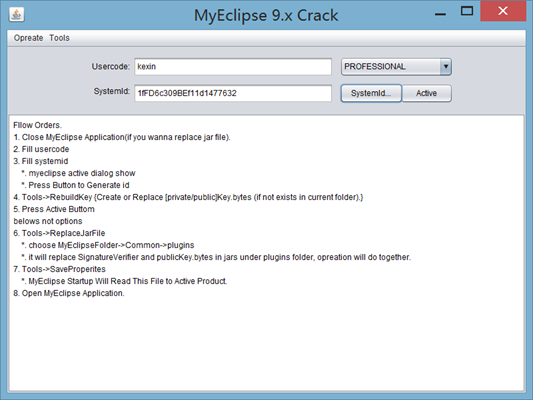Close the window with the red X
This screenshot has width=533, height=400.
point(503,11)
